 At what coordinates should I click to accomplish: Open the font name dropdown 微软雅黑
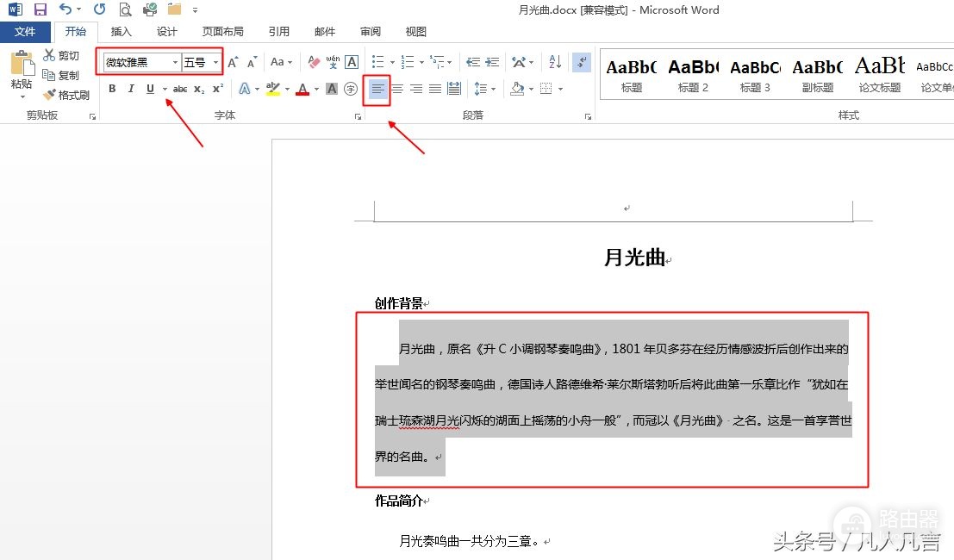[x=175, y=63]
